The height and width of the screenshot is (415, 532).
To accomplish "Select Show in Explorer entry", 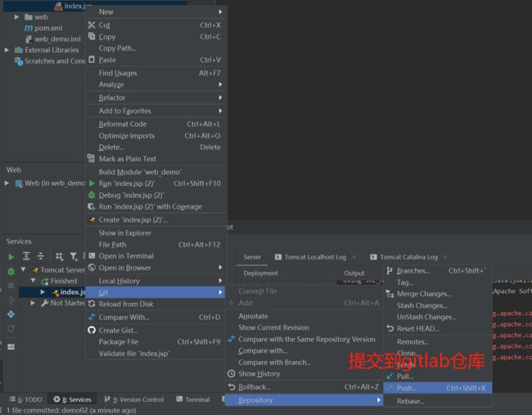I will point(156,232).
